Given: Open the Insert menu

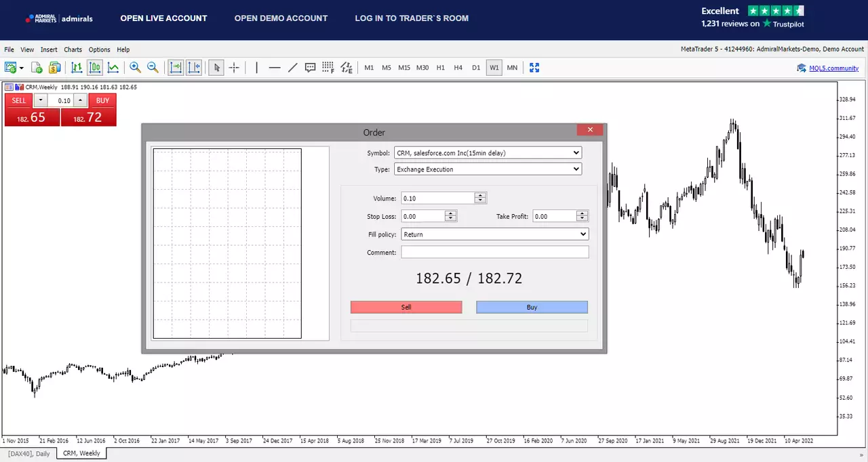Looking at the screenshot, I should (49, 49).
